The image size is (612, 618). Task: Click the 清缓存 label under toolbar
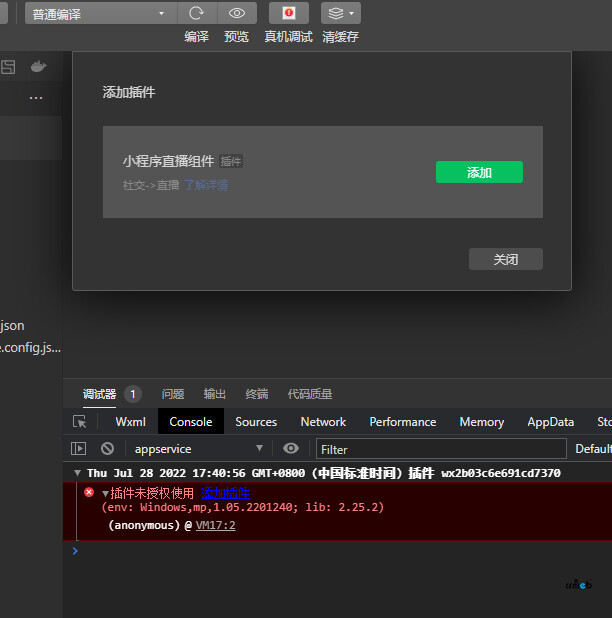pyautogui.click(x=340, y=37)
